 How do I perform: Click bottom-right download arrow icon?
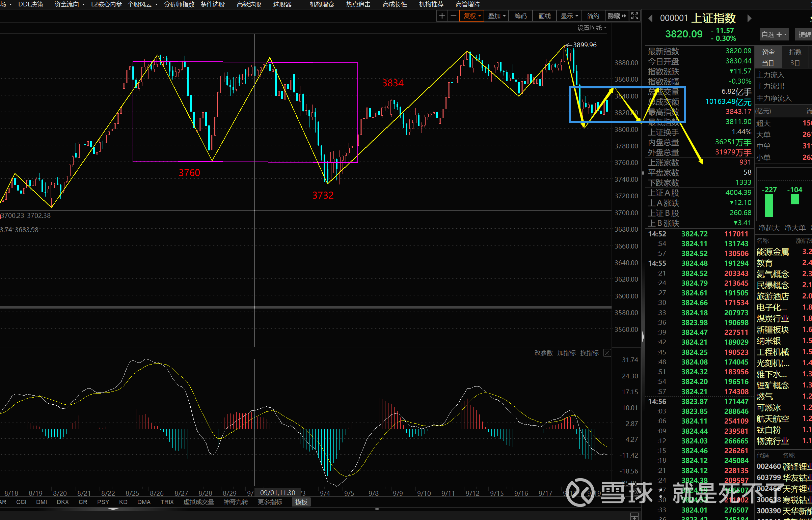pos(634,516)
